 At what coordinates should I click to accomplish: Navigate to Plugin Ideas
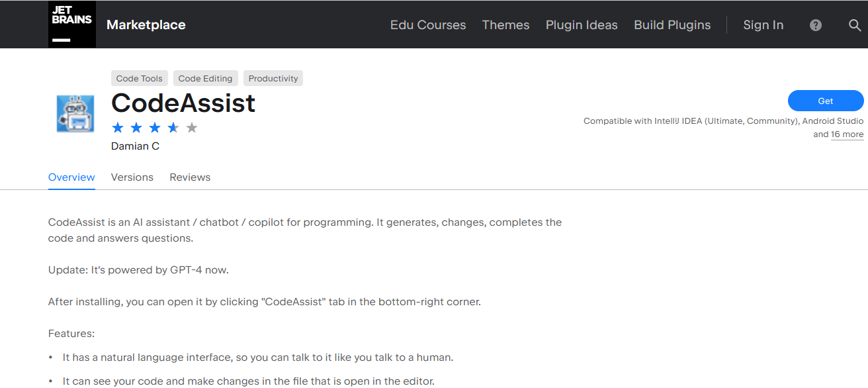(x=582, y=25)
